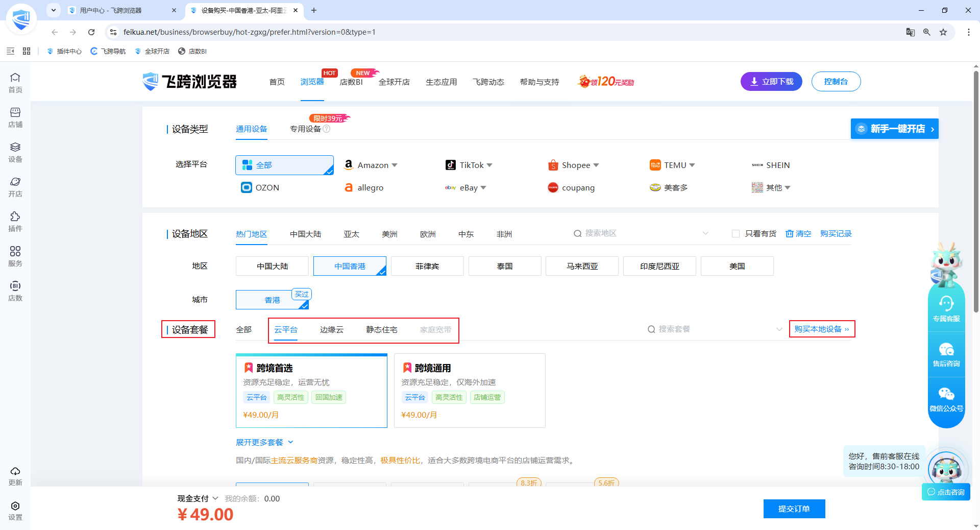
Task: Open the 插件 plugin icon in sidebar
Action: pos(15,222)
